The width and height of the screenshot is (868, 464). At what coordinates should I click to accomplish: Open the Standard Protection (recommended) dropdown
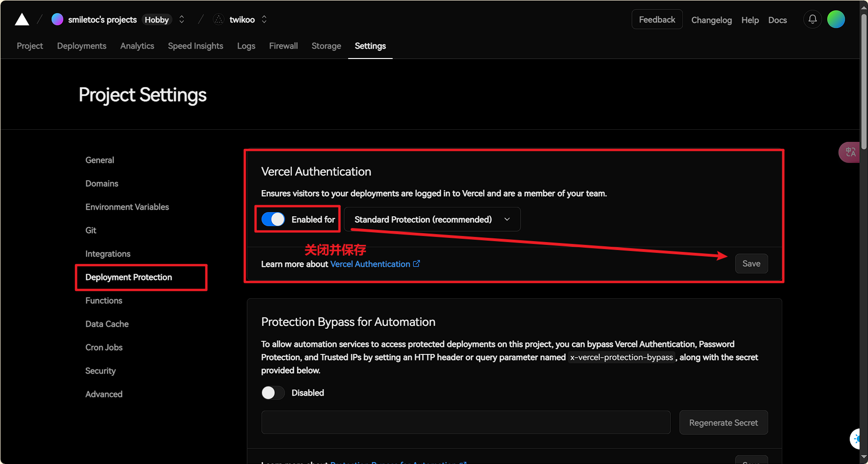point(432,219)
